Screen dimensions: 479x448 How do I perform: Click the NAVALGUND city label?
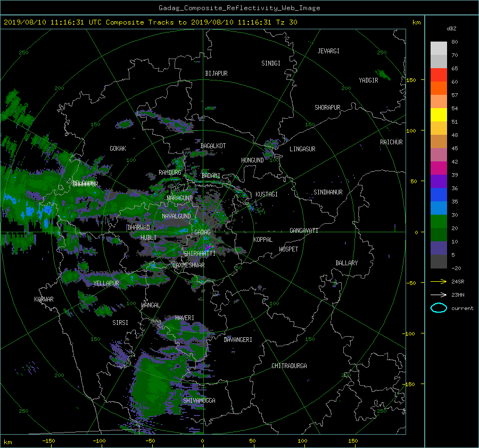pyautogui.click(x=176, y=216)
